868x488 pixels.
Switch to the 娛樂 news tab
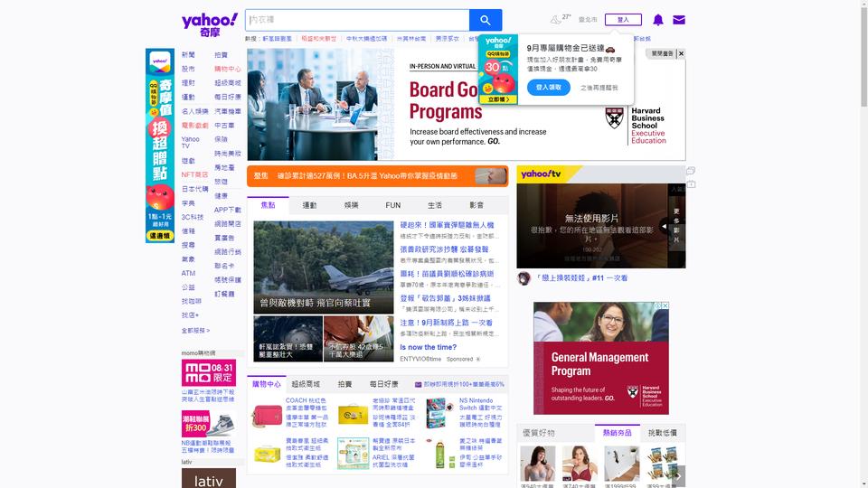click(352, 205)
